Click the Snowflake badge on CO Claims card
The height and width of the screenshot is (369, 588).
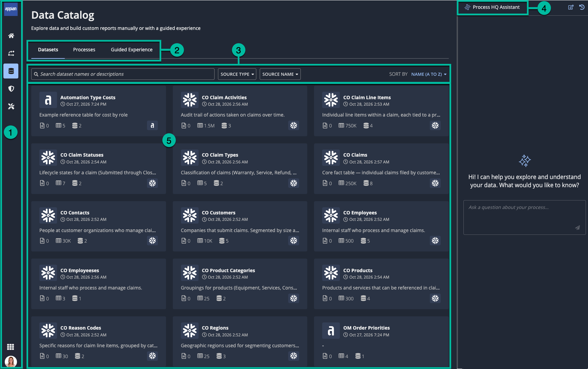(435, 183)
